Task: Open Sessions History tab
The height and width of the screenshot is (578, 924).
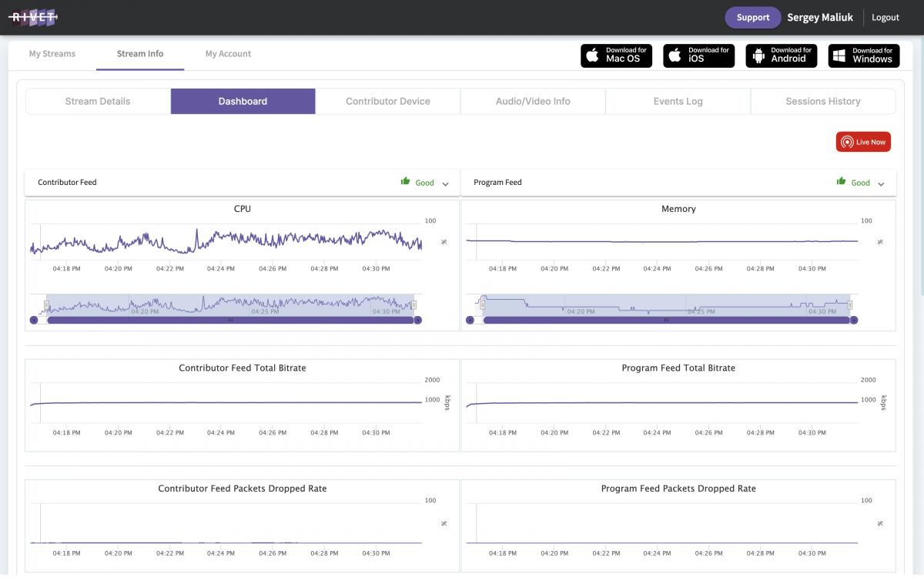Action: 823,101
